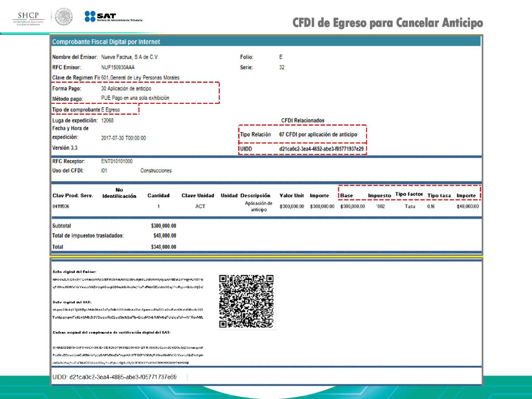Viewport: 532px width, 399px height.
Task: Click the 'RFC Emisor:' label
Action: click(66, 67)
